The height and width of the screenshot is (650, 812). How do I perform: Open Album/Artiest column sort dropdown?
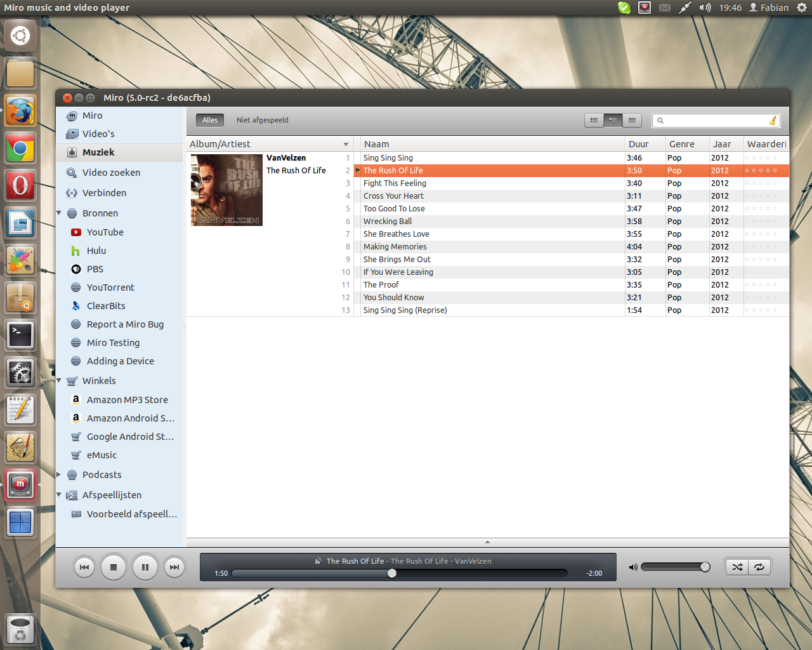[x=346, y=145]
